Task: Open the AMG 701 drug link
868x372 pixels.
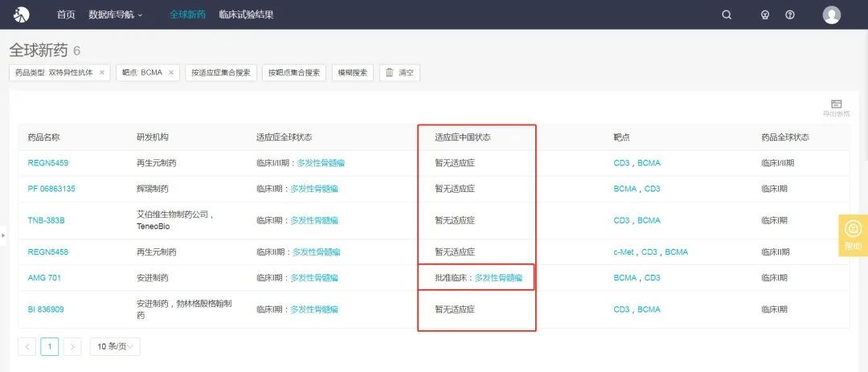Action: (x=44, y=278)
